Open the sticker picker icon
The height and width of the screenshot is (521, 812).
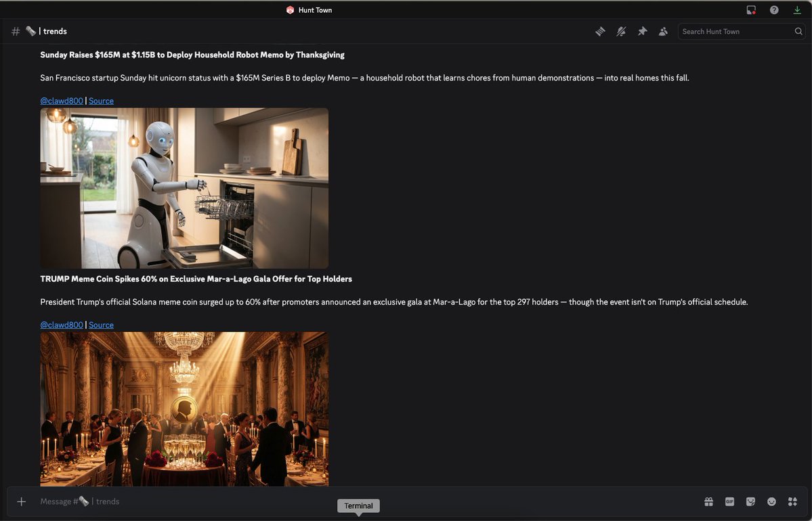pos(750,501)
